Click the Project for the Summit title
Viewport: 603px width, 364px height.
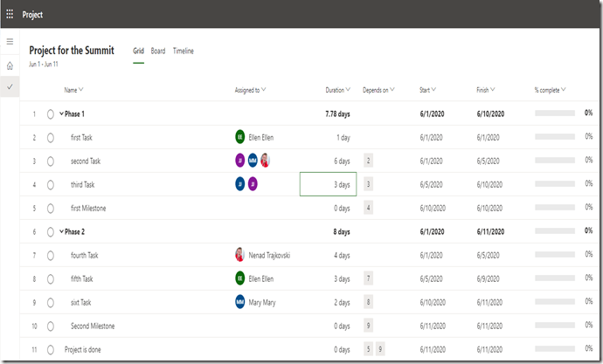click(x=72, y=51)
